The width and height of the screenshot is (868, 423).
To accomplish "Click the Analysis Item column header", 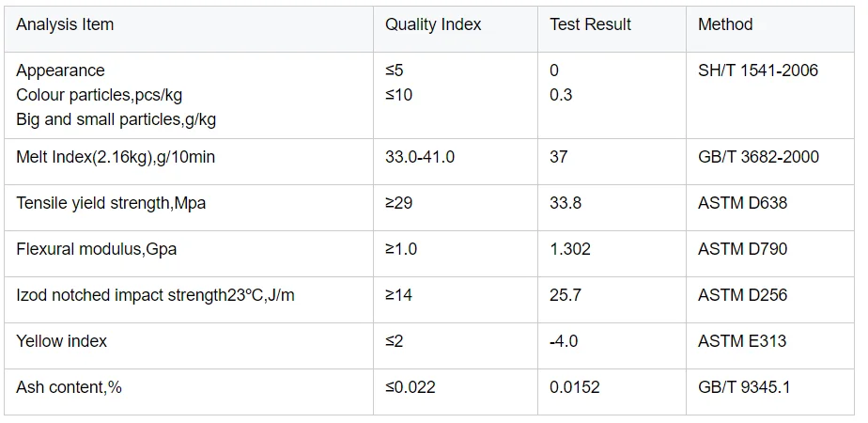I will click(x=65, y=25).
